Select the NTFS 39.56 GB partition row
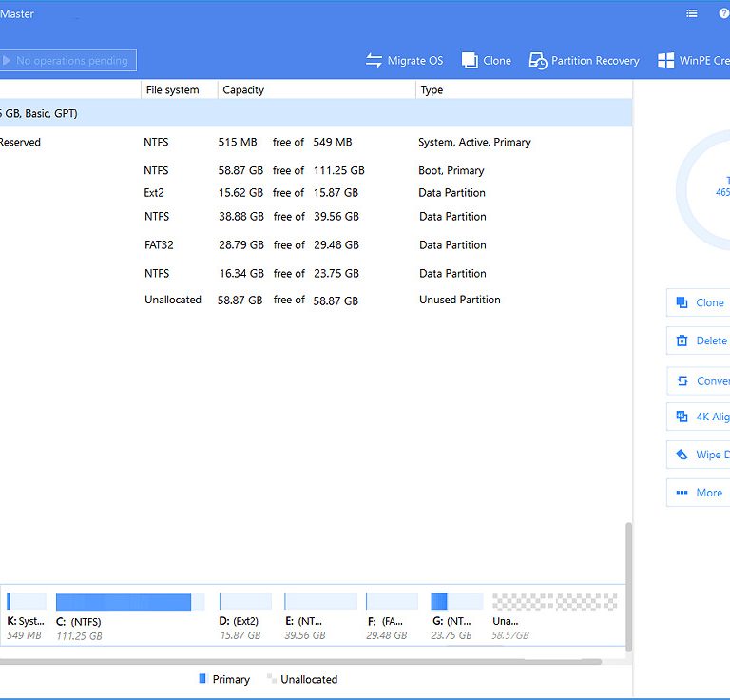 (317, 217)
